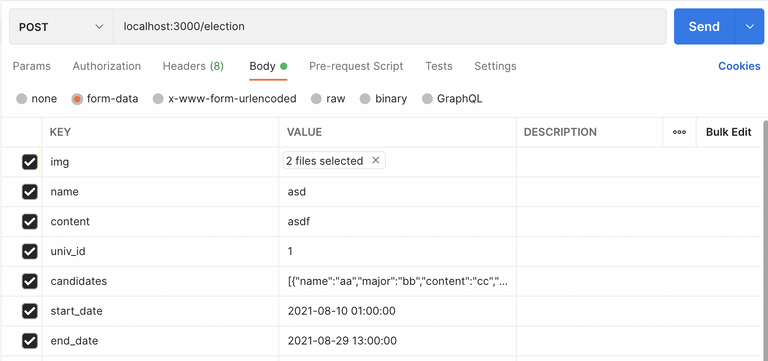Open the Cookies link

tap(739, 66)
